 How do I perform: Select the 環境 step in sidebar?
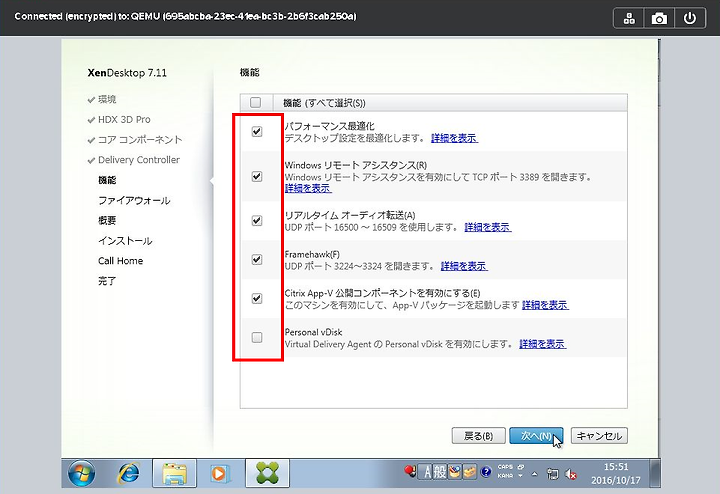coord(107,99)
